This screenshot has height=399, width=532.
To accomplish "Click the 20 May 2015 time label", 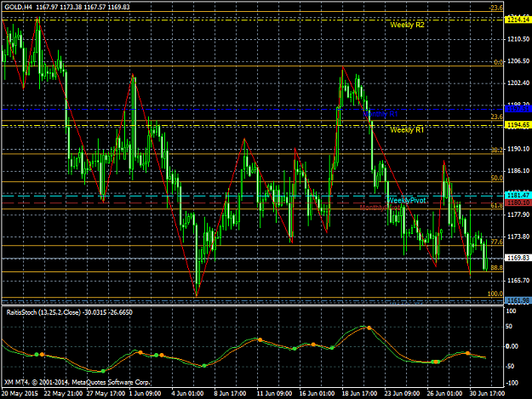I will coord(20,393).
